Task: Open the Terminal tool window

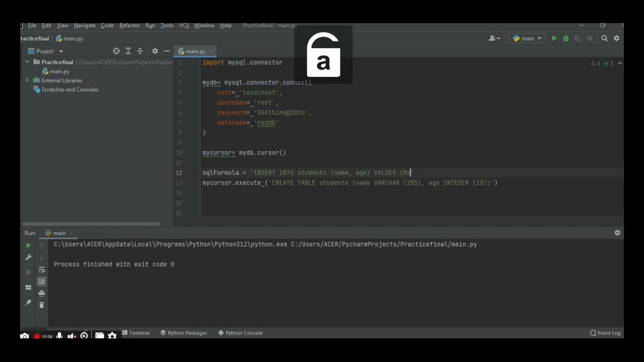Action: point(136,333)
